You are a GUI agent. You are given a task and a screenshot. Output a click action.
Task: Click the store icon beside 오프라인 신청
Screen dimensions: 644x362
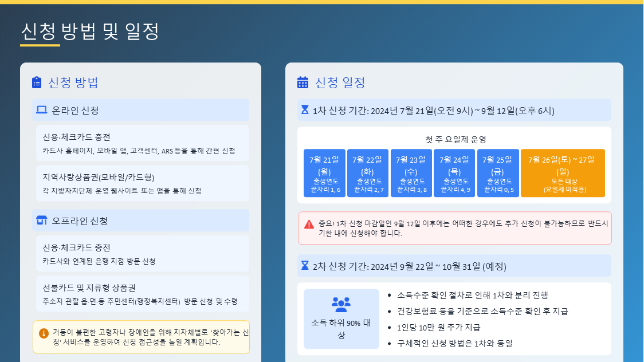[x=41, y=221]
